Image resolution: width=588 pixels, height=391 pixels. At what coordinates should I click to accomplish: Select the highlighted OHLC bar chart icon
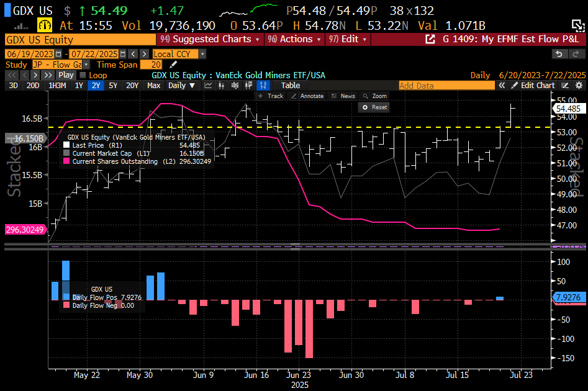click(x=263, y=86)
